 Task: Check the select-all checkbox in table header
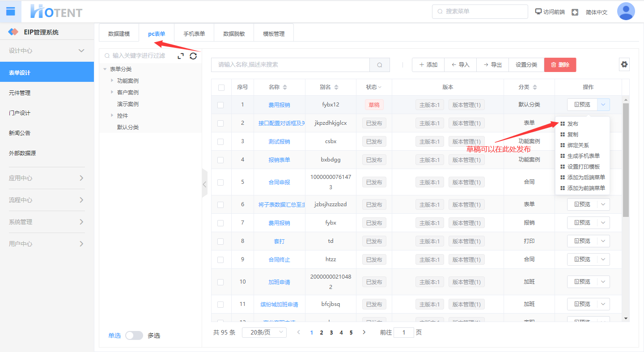[x=221, y=88]
